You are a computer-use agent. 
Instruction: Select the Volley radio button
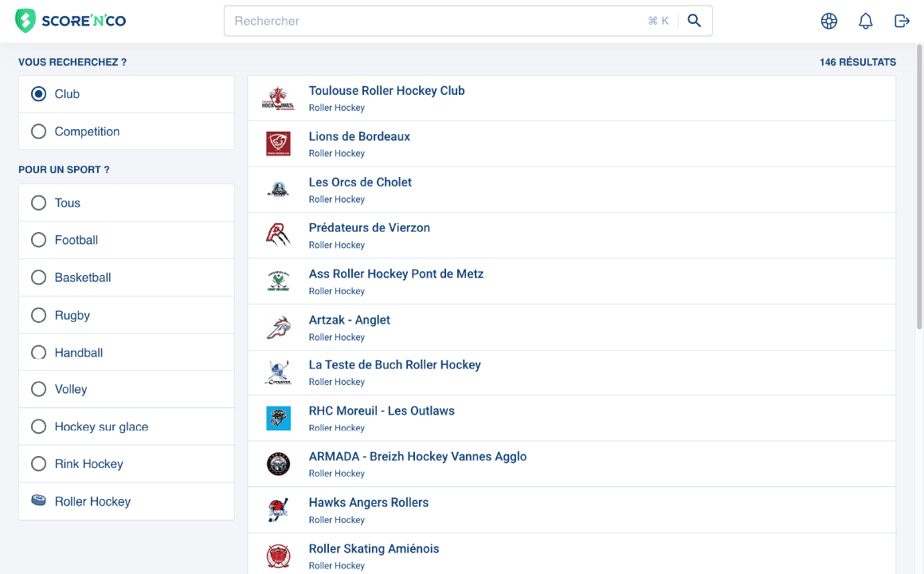tap(38, 389)
